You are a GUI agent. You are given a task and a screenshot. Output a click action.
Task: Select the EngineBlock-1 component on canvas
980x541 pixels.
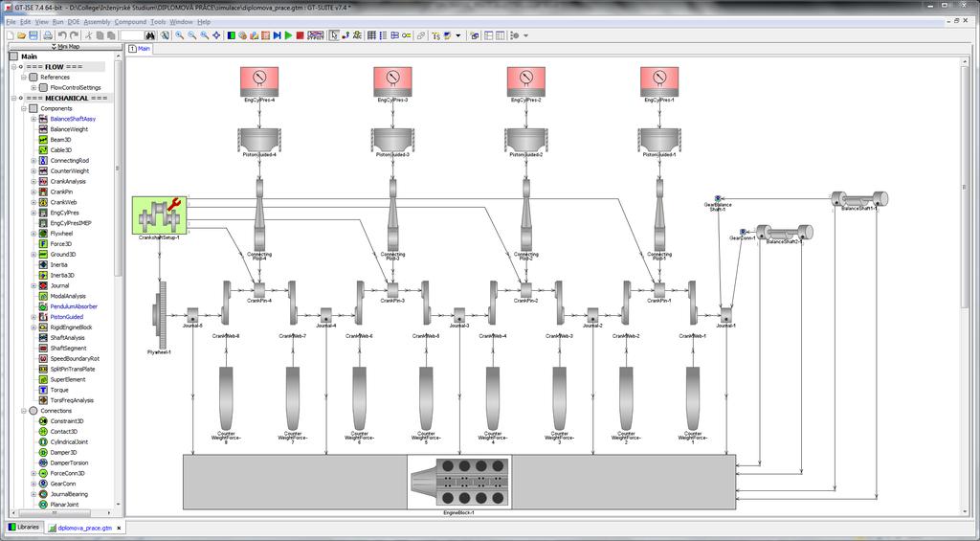pos(459,482)
